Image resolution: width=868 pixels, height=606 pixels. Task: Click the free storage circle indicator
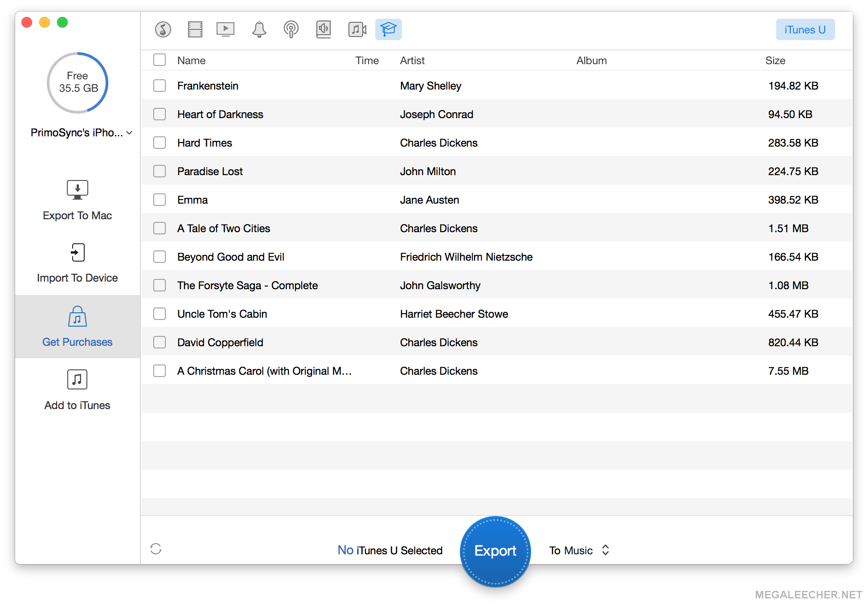[x=78, y=83]
